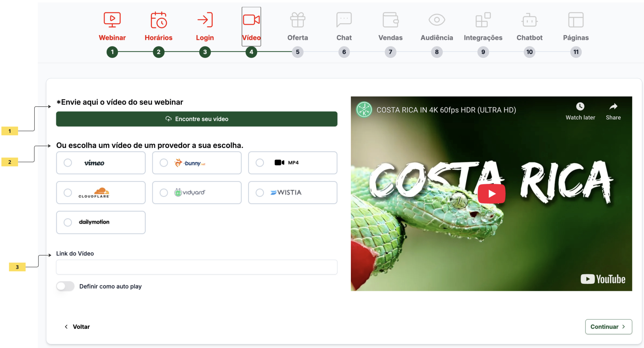Viewport: 644px width, 348px height.
Task: Choose the Wistia provider option
Action: tap(260, 193)
